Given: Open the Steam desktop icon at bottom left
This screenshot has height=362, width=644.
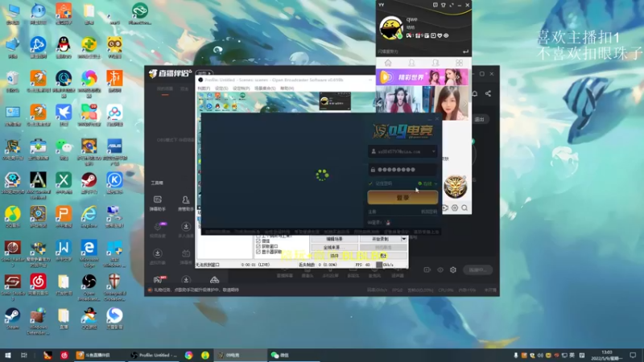Looking at the screenshot, I should click(x=12, y=319).
